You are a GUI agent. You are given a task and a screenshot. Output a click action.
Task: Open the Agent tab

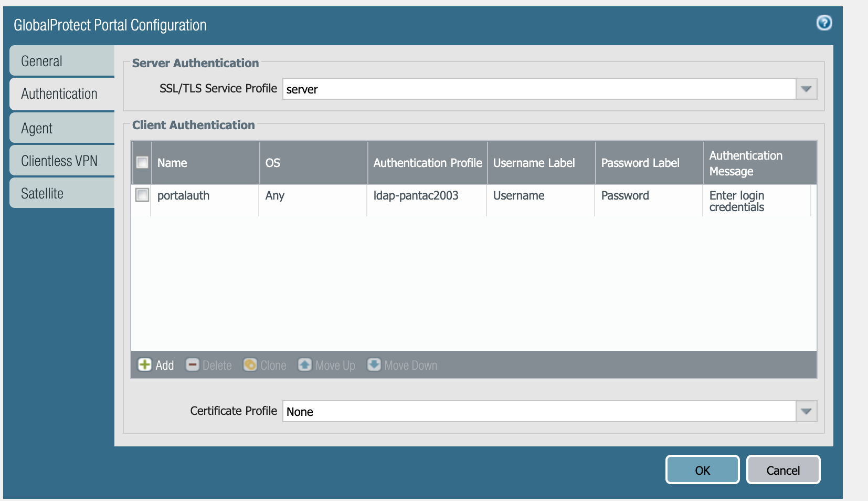[x=62, y=129]
